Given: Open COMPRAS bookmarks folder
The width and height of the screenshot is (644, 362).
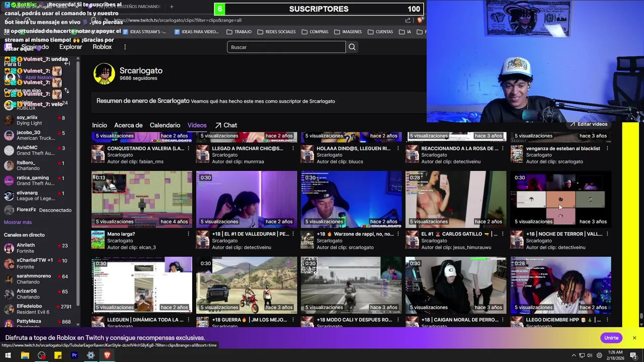Looking at the screenshot, I should (x=315, y=32).
